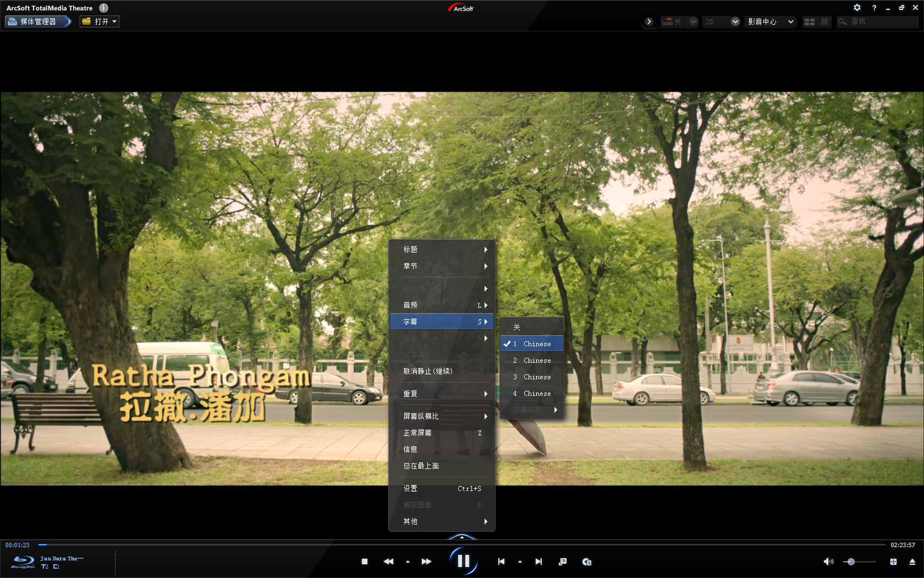Switch to list view

[x=824, y=21]
